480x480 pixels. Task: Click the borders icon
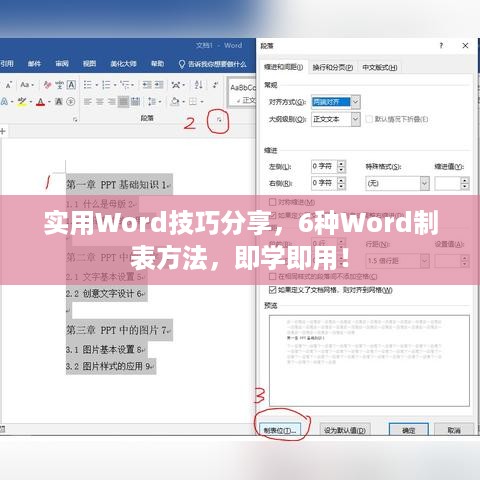point(193,101)
